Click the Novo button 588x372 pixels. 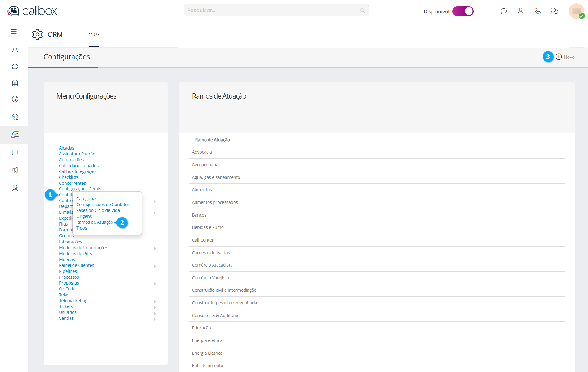(565, 57)
